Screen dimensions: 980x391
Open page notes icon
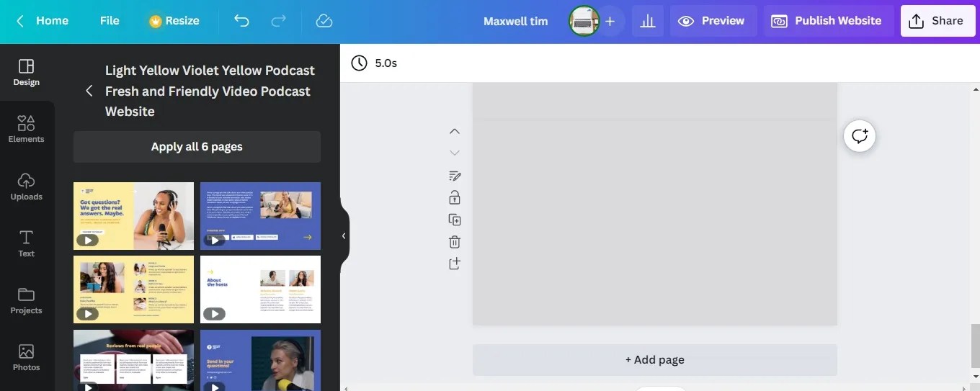click(x=455, y=176)
